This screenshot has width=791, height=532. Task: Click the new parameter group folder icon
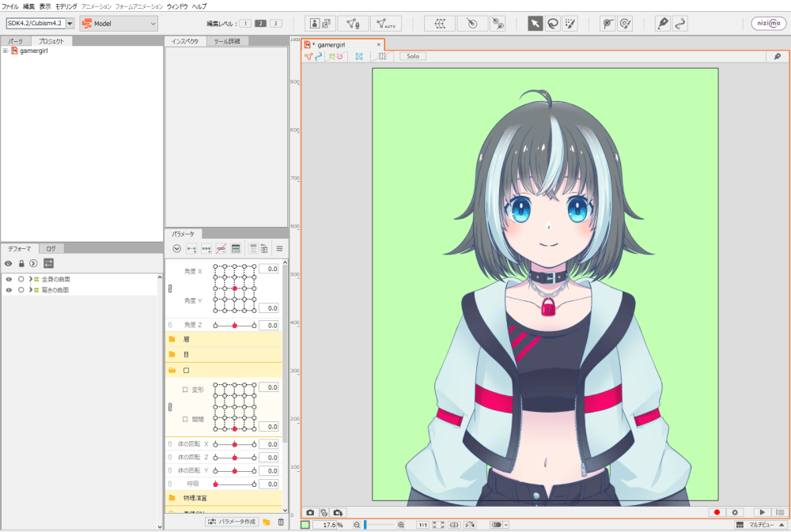tap(267, 522)
